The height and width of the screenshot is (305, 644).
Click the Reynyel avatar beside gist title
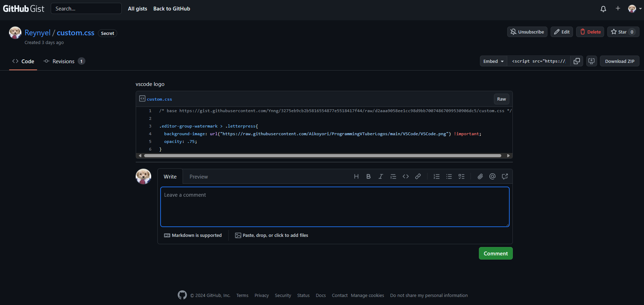click(15, 33)
